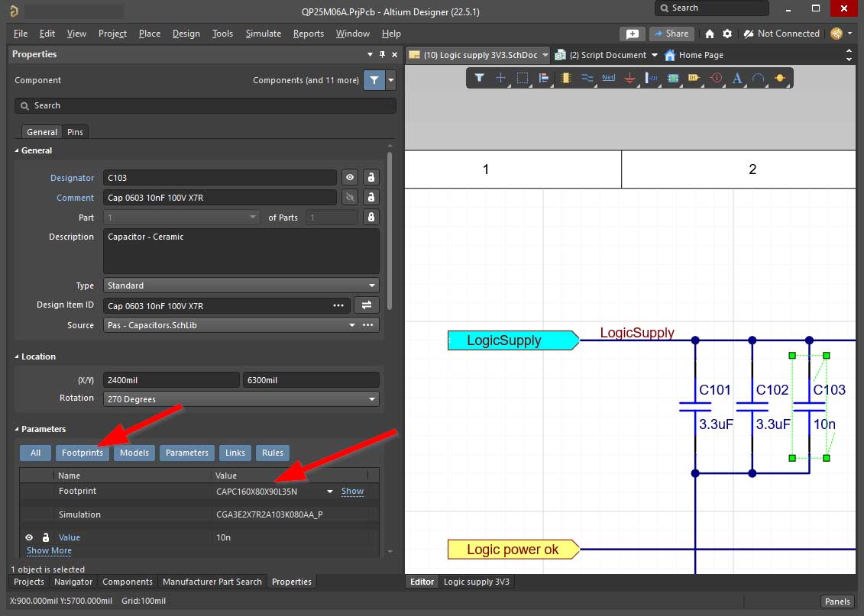Click the selection filter funnel in active bar
The height and width of the screenshot is (616, 864).
pyautogui.click(x=480, y=78)
